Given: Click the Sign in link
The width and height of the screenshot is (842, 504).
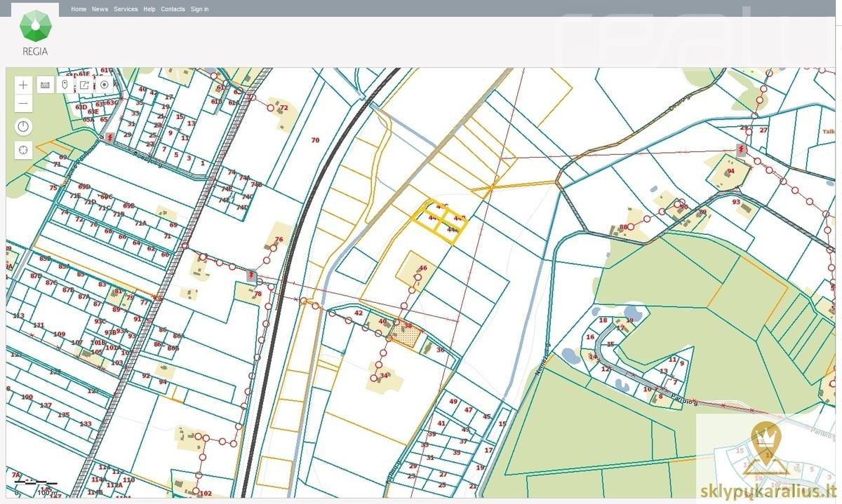Looking at the screenshot, I should coord(199,9).
